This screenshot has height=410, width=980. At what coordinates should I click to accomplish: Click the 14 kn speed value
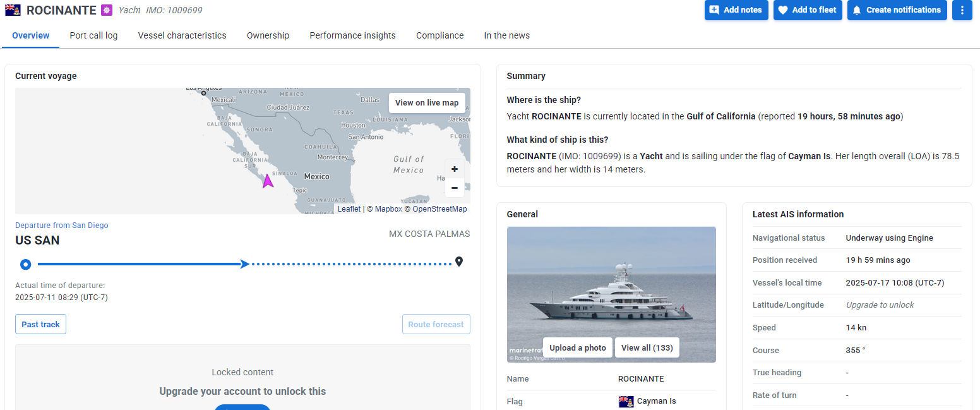856,328
